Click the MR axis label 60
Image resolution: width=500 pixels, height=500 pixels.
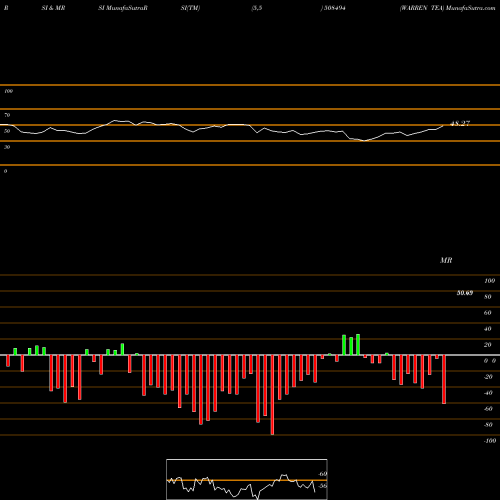click(488, 313)
